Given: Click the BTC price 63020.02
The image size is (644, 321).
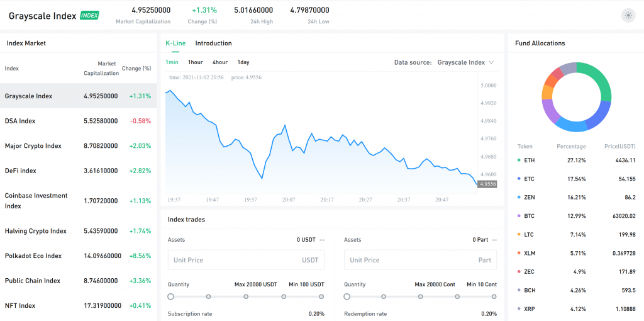Looking at the screenshot, I should (623, 216).
